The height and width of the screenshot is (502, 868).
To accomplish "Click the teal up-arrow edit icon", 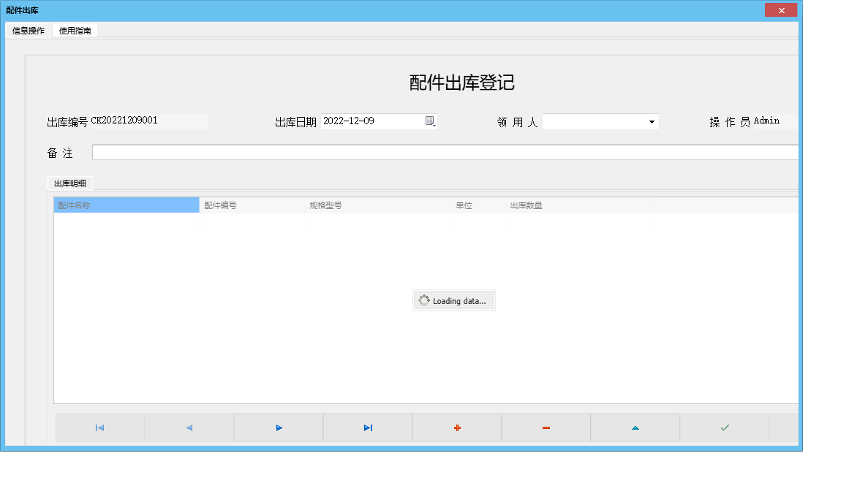I will [x=635, y=427].
